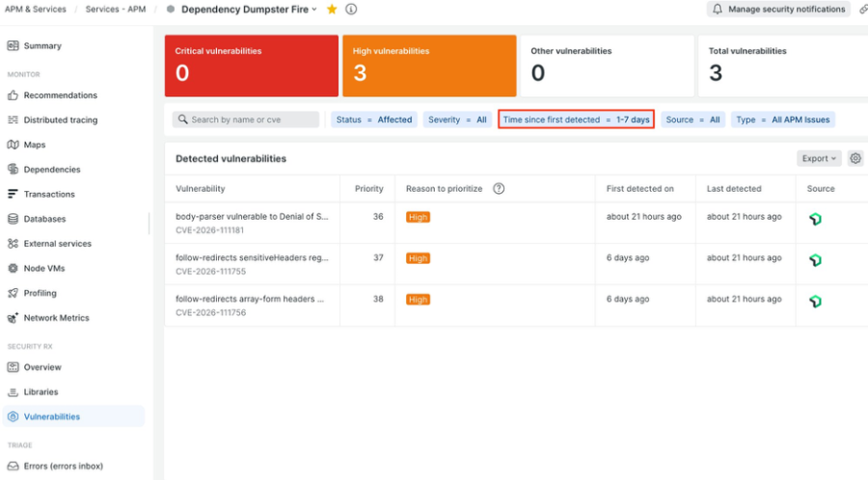Click the Databases icon in sidebar
Image resolution: width=868 pixels, height=480 pixels.
(13, 219)
